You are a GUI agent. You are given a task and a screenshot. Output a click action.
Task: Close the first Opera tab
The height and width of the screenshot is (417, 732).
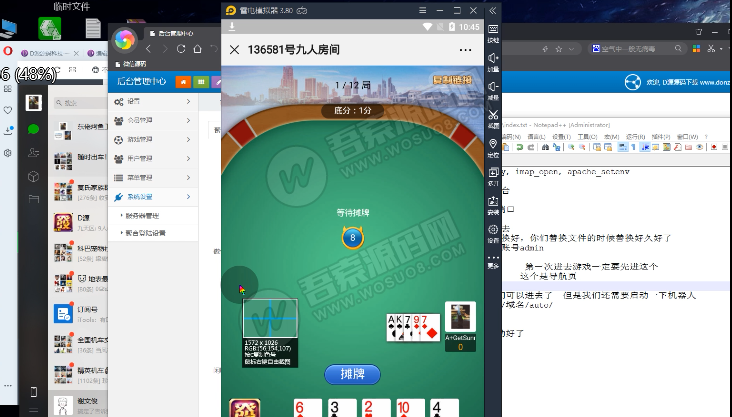tap(76, 53)
